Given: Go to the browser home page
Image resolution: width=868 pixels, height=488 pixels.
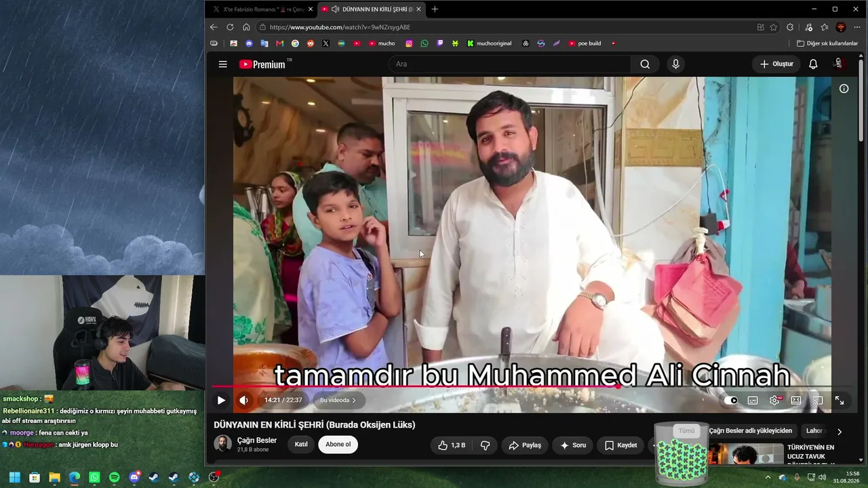Looking at the screenshot, I should 246,27.
